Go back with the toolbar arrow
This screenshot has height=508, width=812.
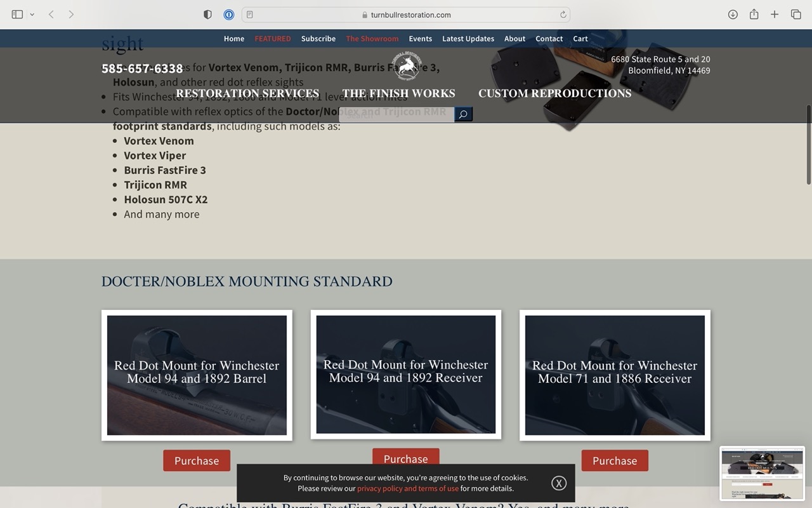click(x=51, y=15)
